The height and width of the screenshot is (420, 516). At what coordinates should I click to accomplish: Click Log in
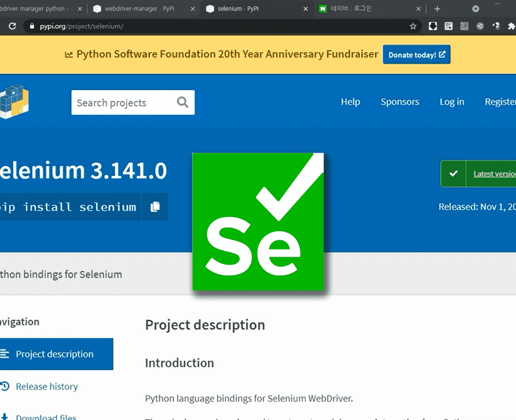pos(452,102)
